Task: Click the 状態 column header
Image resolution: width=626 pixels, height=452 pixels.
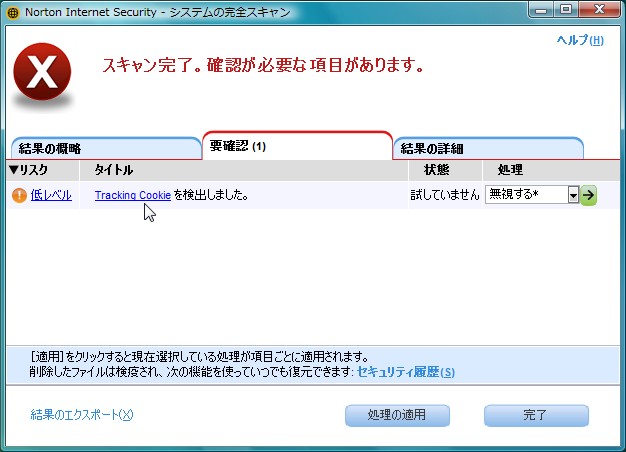Action: click(x=445, y=170)
